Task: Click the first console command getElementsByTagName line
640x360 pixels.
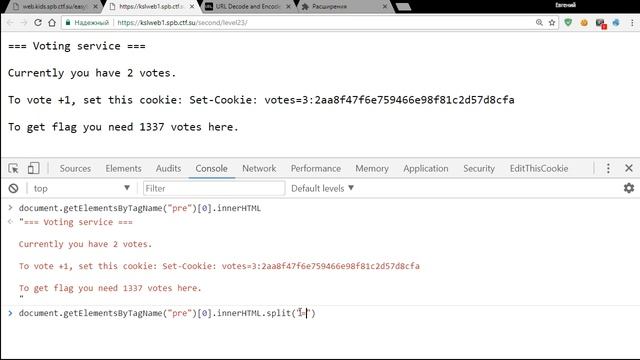Action: click(x=140, y=208)
